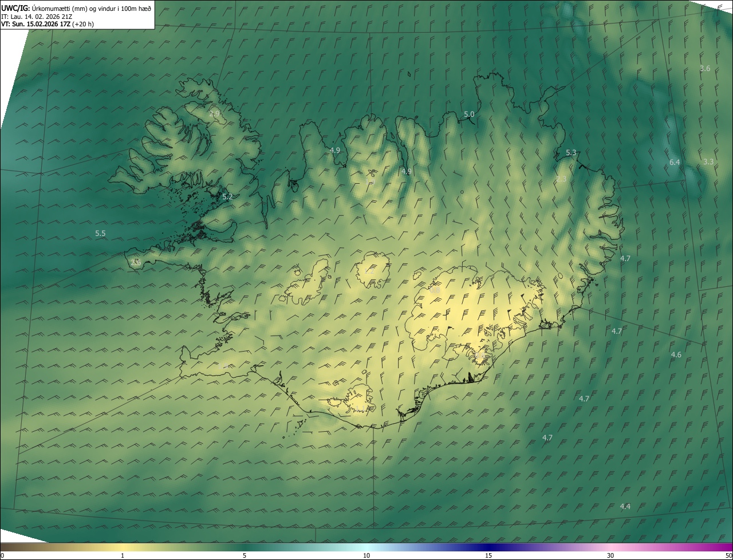Image resolution: width=733 pixels, height=560 pixels.
Task: Select the 5.3 value label
Action: (571, 153)
